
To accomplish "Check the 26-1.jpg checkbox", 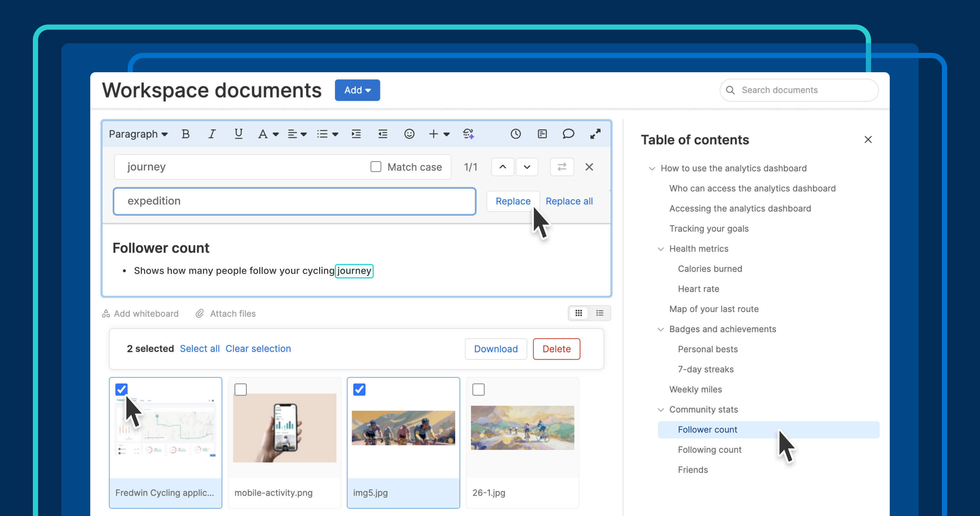I will point(478,389).
